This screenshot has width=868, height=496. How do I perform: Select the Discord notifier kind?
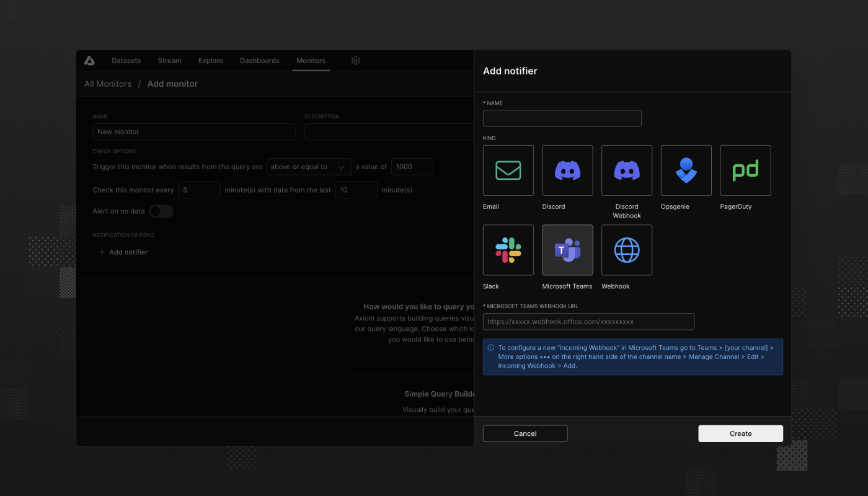point(567,170)
